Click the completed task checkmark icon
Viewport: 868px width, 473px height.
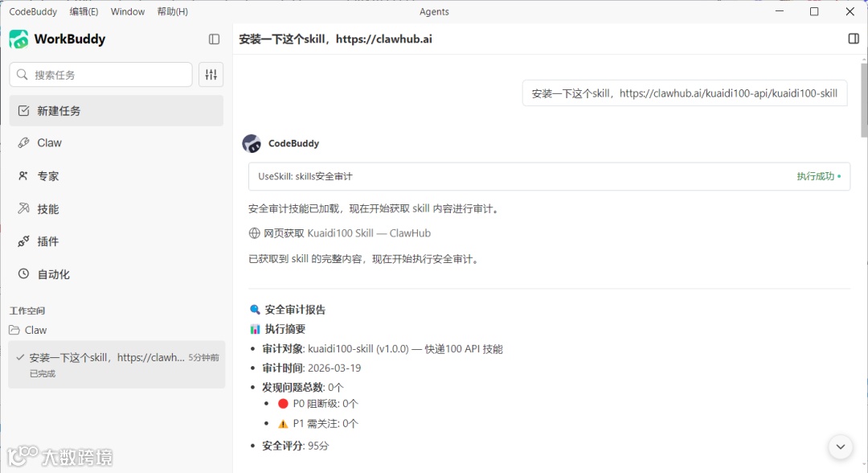(20, 358)
